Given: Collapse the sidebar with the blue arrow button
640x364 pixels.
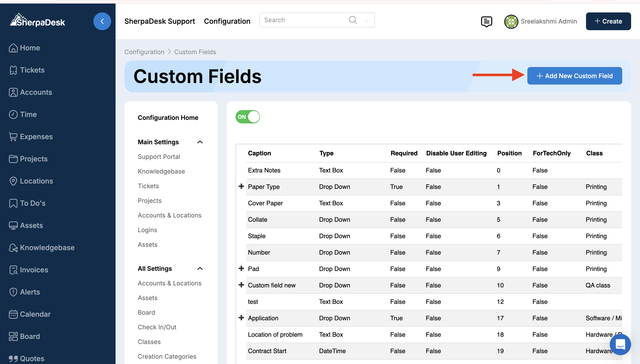Looking at the screenshot, I should point(102,21).
